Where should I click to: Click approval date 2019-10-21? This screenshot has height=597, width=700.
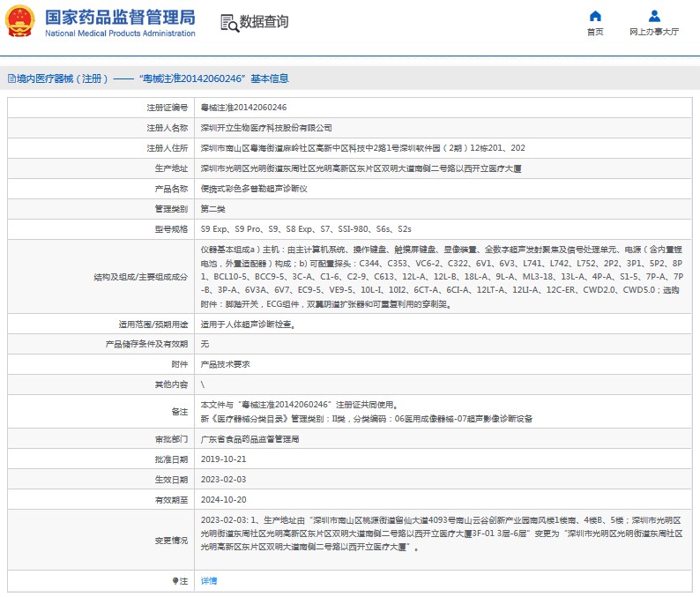223,459
